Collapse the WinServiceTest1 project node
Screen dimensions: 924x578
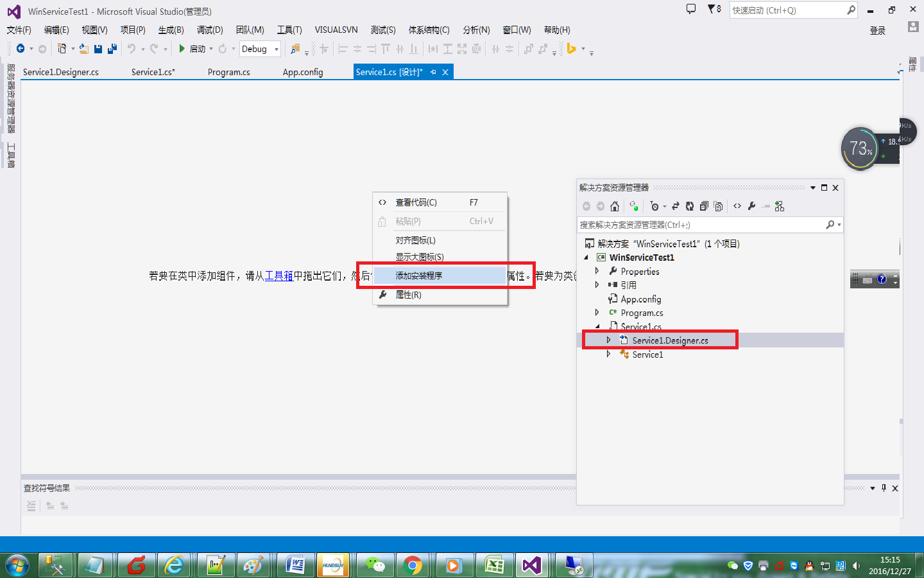[586, 257]
